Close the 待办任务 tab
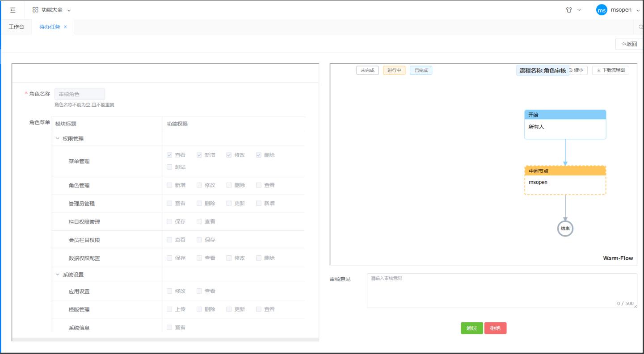Image resolution: width=644 pixels, height=354 pixels. [x=65, y=27]
